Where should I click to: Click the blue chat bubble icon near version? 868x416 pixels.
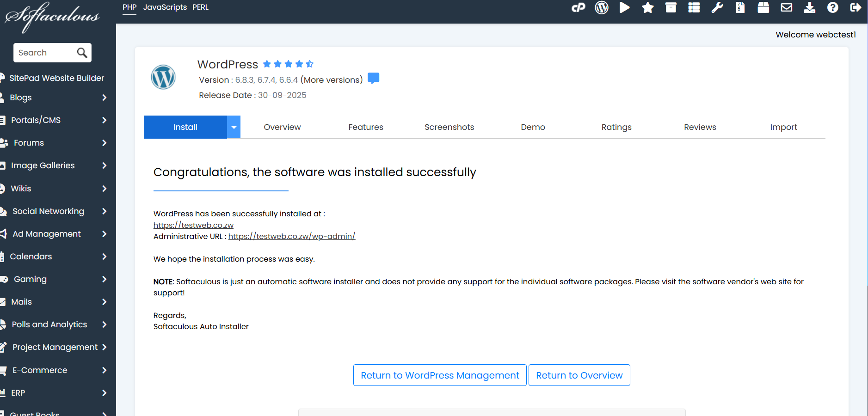coord(373,78)
